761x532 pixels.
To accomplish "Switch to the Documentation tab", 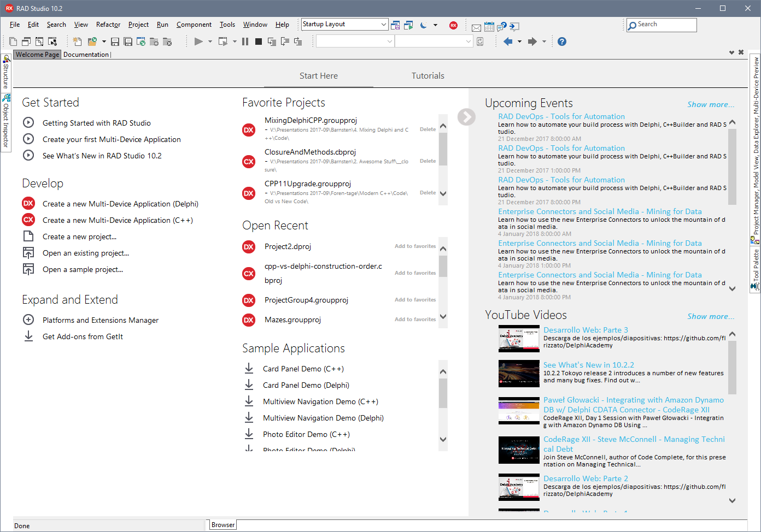I will coord(86,55).
